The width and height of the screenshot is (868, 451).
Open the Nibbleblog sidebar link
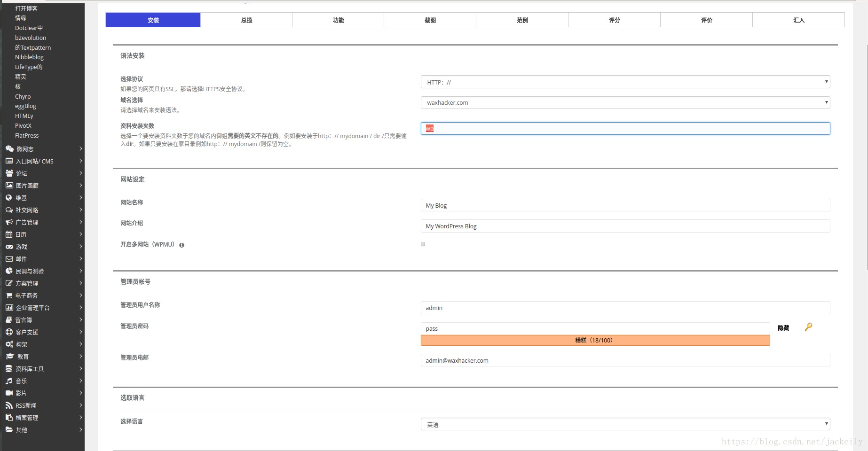click(x=29, y=57)
